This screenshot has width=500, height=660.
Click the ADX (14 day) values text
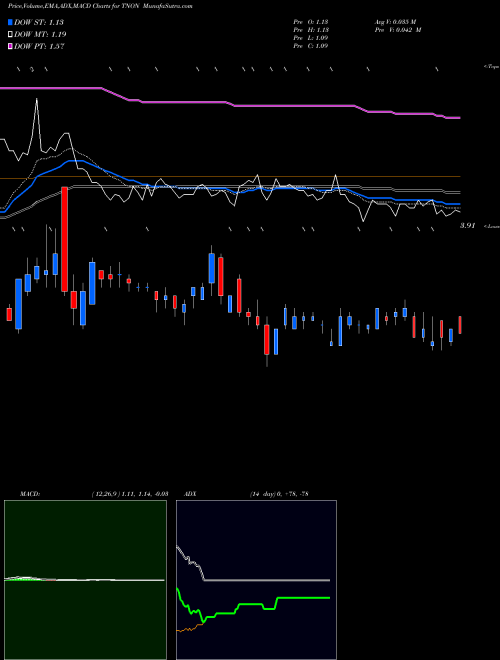coord(279,494)
